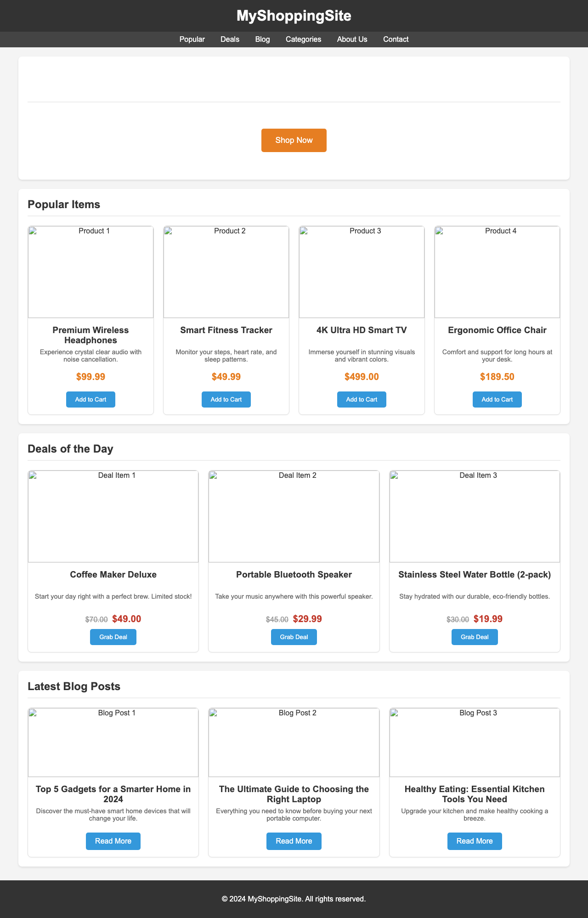Grab the Coffee Maker Deluxe deal
The height and width of the screenshot is (918, 588).
pos(113,637)
